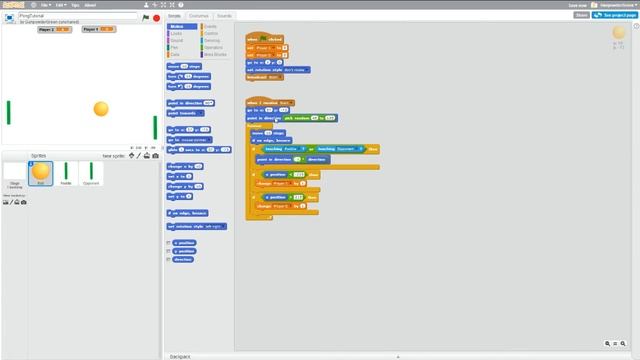
Task: Switch to the Sounds tab
Action: point(224,16)
